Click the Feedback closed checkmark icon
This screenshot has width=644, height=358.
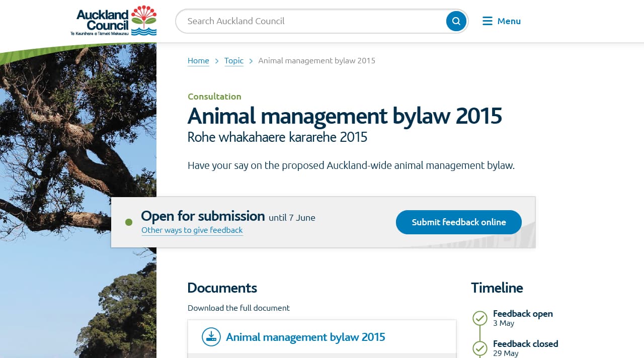[480, 348]
